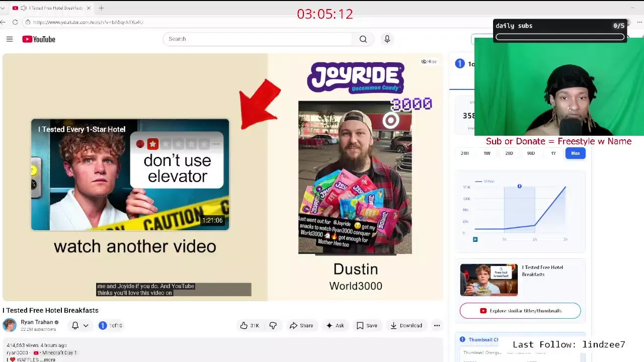Click the watch another video caption
This screenshot has width=644, height=362.
click(x=135, y=246)
